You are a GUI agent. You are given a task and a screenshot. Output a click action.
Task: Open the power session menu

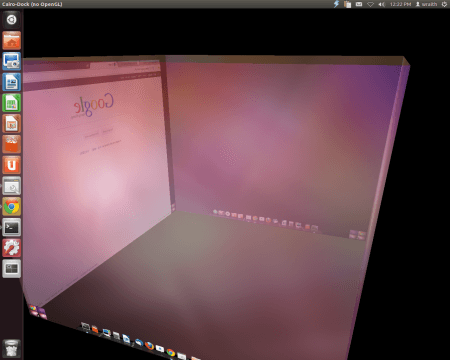tap(444, 4)
